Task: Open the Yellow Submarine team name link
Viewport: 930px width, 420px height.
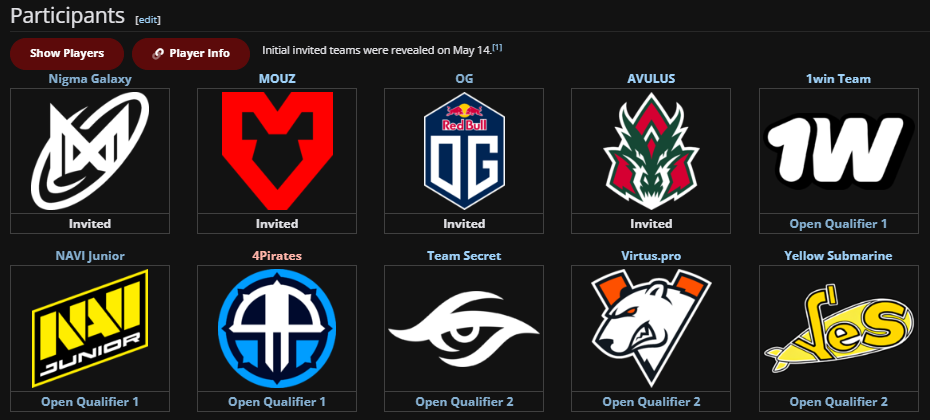Action: (x=838, y=256)
